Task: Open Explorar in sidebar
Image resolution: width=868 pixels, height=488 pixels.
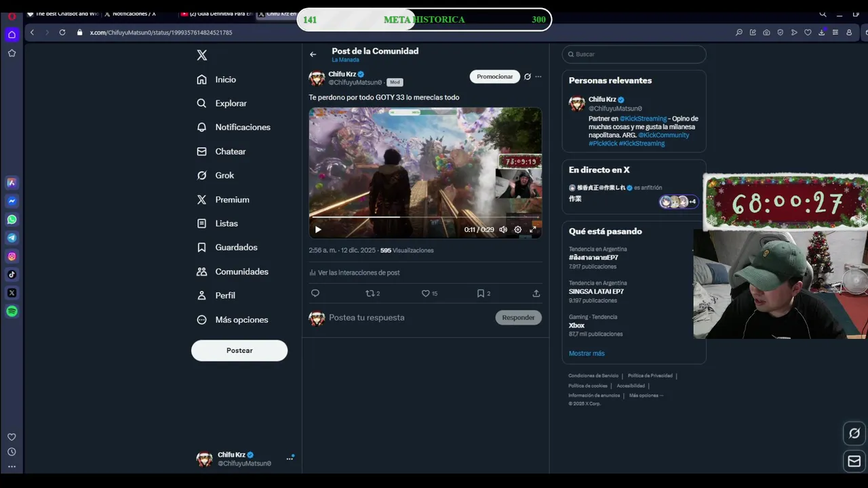Action: (222, 103)
